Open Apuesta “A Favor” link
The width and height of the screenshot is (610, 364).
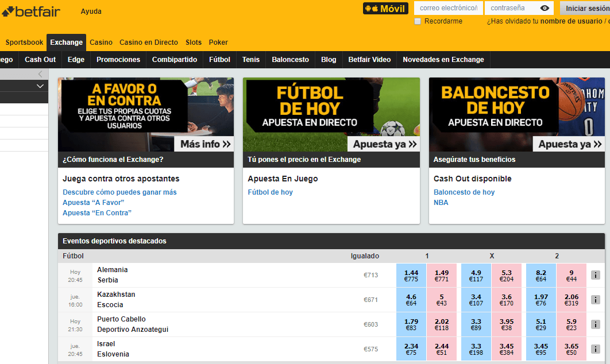tap(94, 203)
